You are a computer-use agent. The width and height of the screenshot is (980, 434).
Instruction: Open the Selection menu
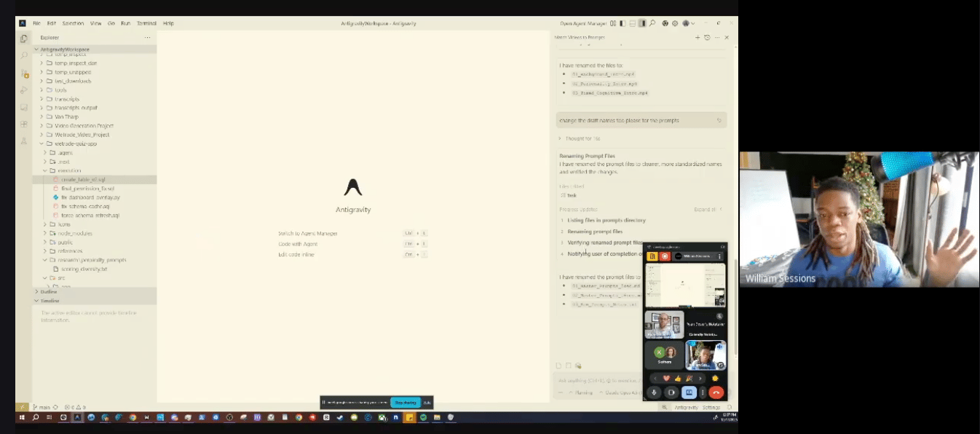click(x=73, y=23)
